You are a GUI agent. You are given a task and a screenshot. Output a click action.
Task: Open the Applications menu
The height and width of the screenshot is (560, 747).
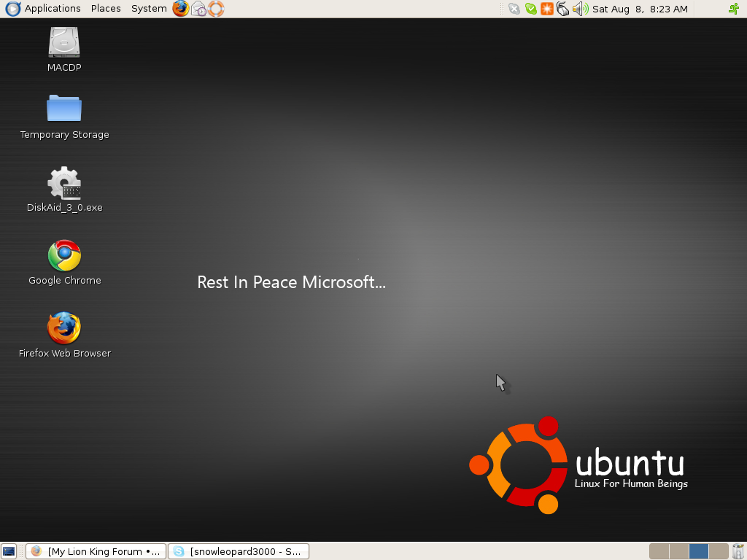click(x=44, y=9)
